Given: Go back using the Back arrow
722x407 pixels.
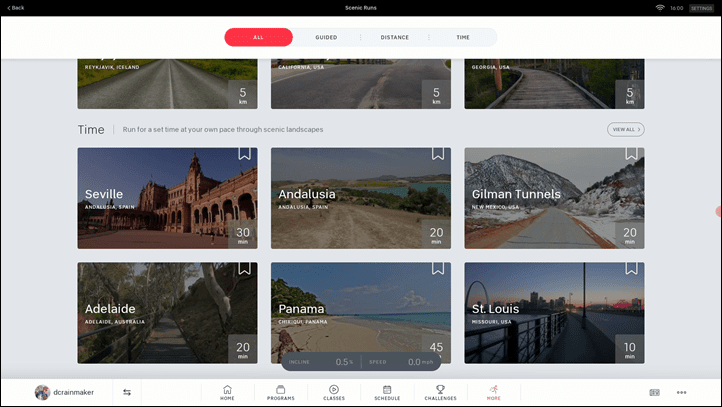Looking at the screenshot, I should (16, 8).
